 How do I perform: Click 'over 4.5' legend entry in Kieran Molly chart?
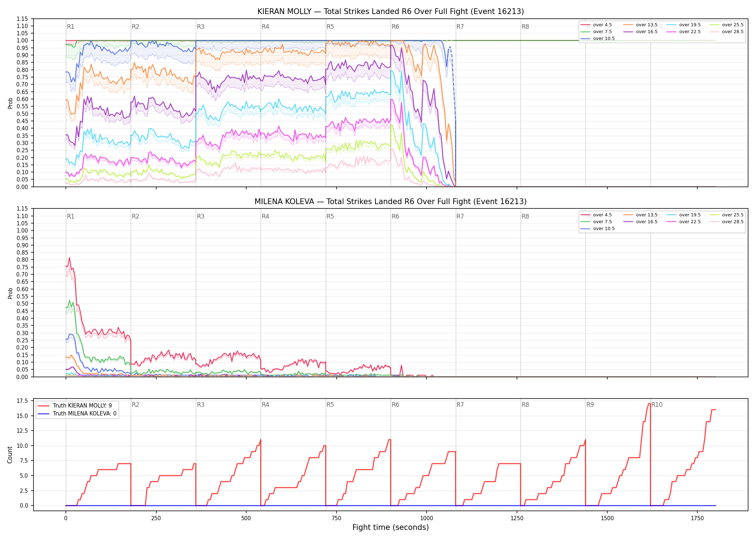596,25
